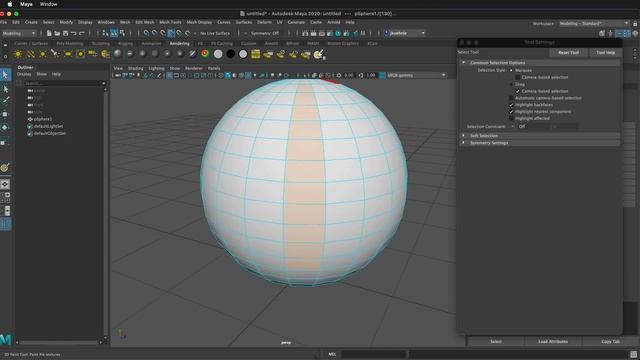
Task: Uncheck Highlight backfaces option
Action: 511,105
